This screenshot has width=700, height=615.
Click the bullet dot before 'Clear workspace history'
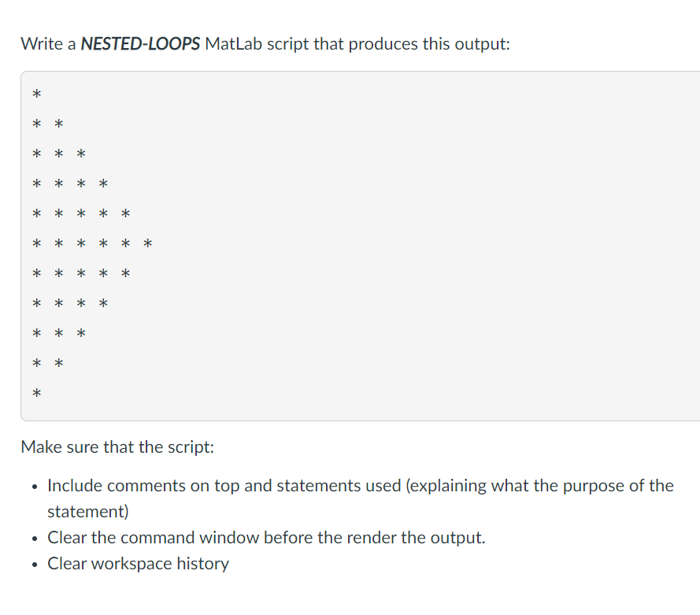coord(35,565)
